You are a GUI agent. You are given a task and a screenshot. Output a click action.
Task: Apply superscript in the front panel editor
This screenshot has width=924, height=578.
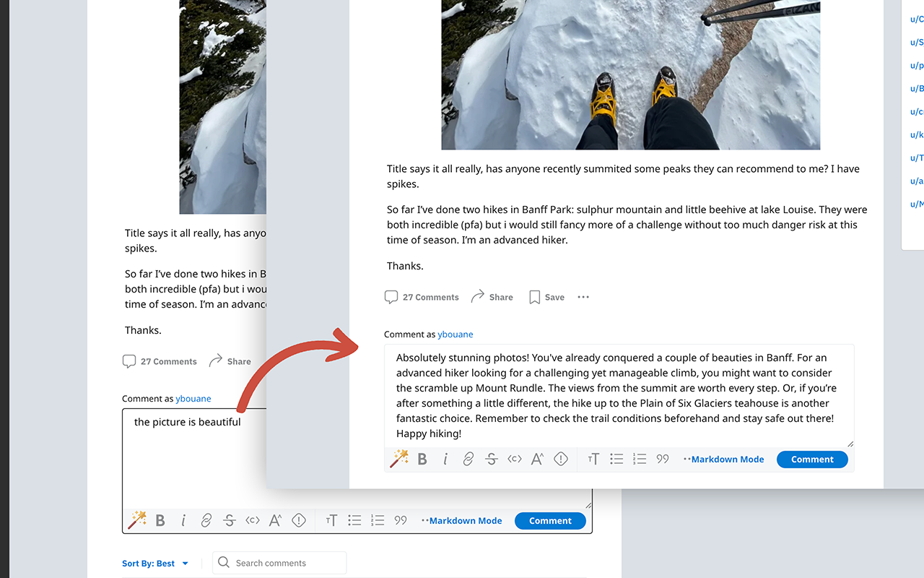[538, 459]
